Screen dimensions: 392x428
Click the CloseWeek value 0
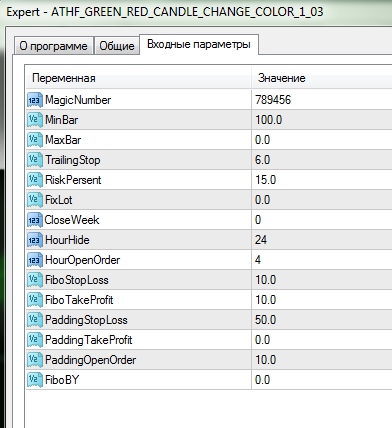258,220
